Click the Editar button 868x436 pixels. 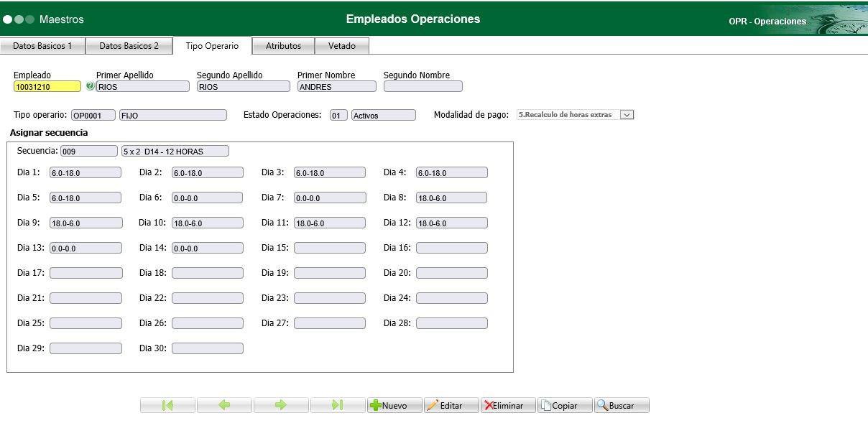pyautogui.click(x=451, y=405)
